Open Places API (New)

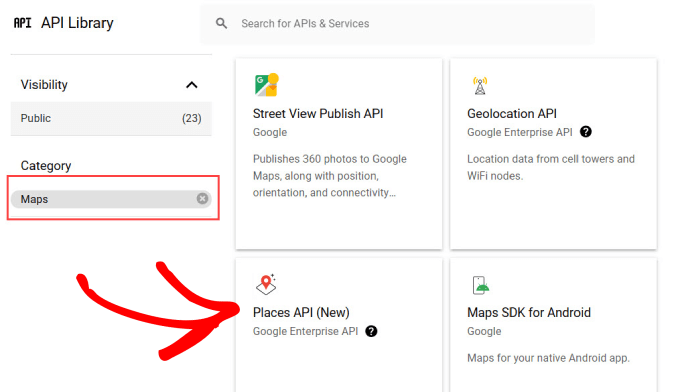pyautogui.click(x=339, y=325)
